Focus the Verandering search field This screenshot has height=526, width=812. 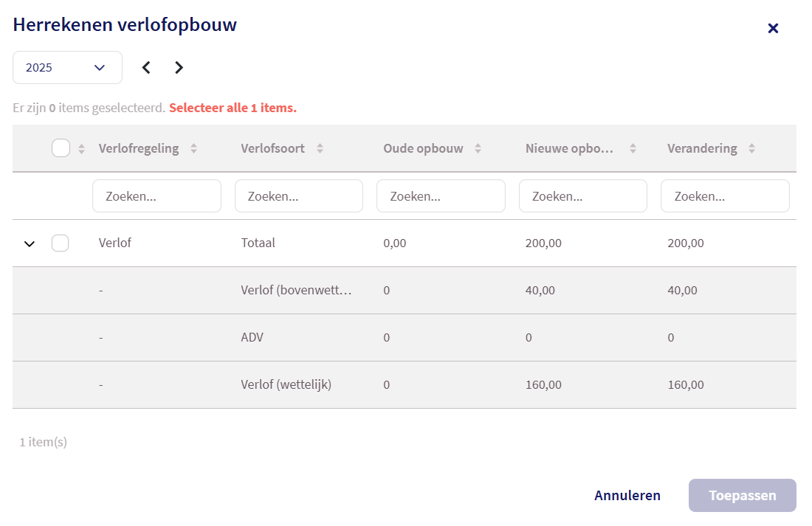(x=725, y=196)
